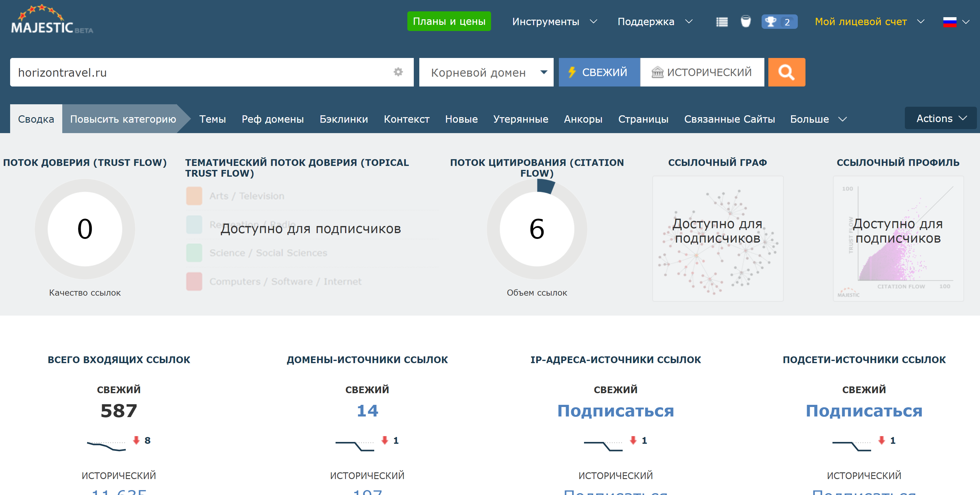Image resolution: width=980 pixels, height=495 pixels.
Task: Click the Качество ссылок label
Action: point(85,293)
